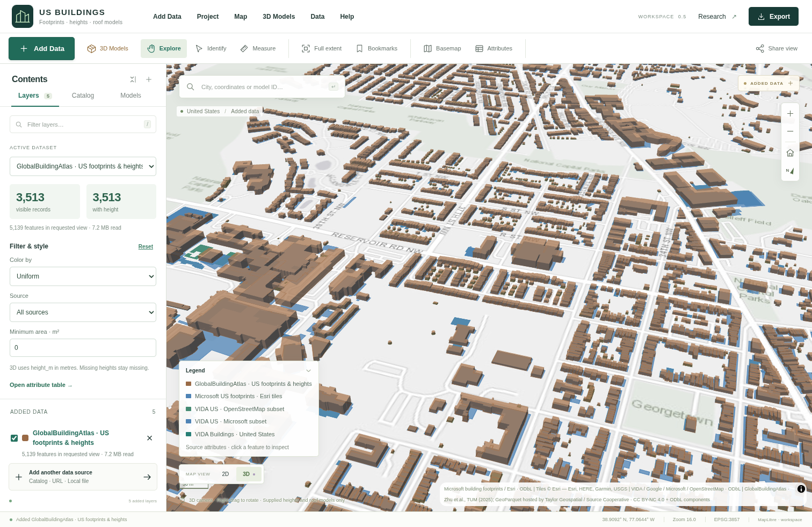Collapse the Contents panel

tap(133, 79)
